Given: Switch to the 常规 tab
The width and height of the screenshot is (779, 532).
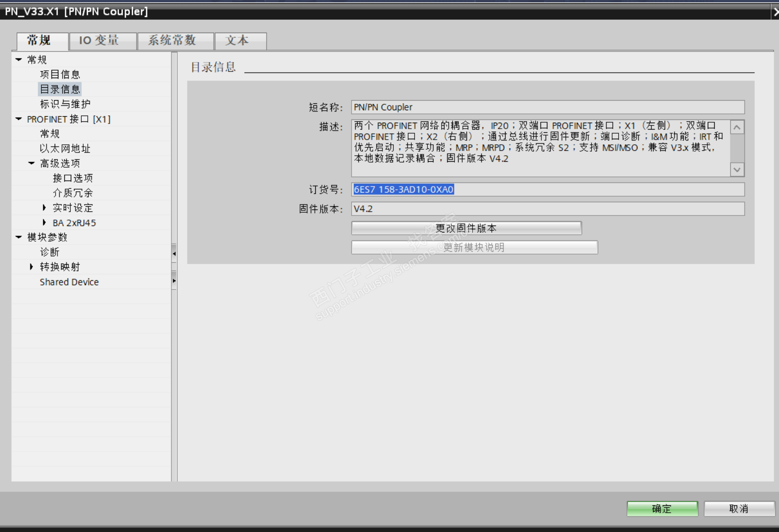Looking at the screenshot, I should (x=42, y=41).
